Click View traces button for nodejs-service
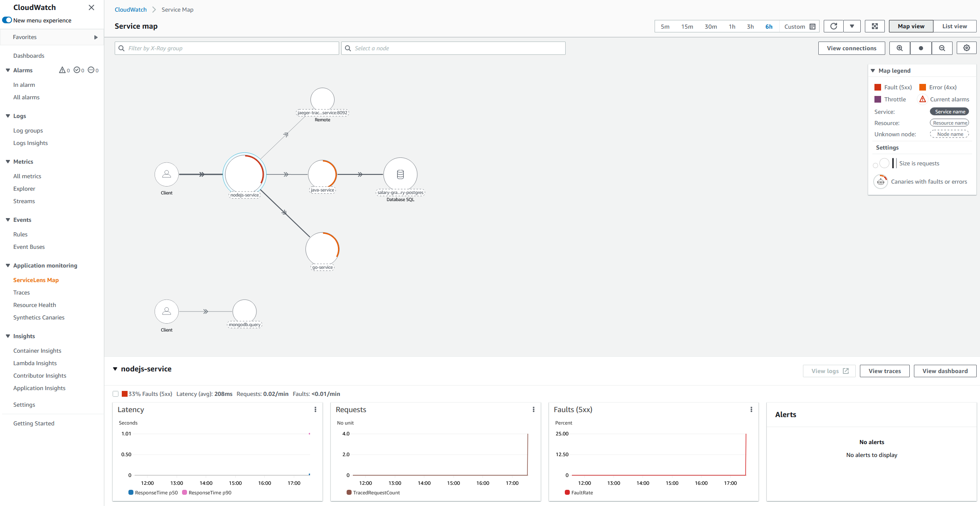This screenshot has height=506, width=980. tap(885, 371)
